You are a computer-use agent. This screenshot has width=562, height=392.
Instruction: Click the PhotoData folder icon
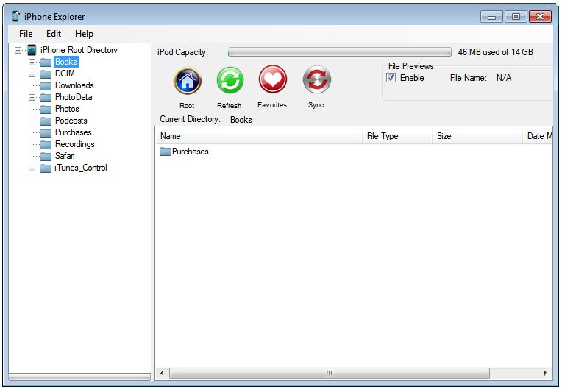[x=46, y=98]
